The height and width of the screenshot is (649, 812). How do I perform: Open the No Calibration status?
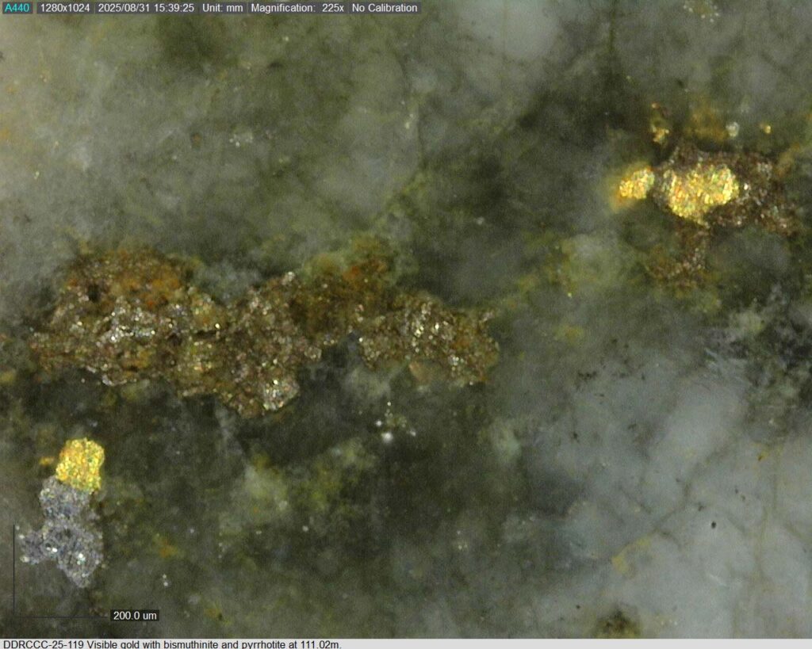pyautogui.click(x=385, y=8)
